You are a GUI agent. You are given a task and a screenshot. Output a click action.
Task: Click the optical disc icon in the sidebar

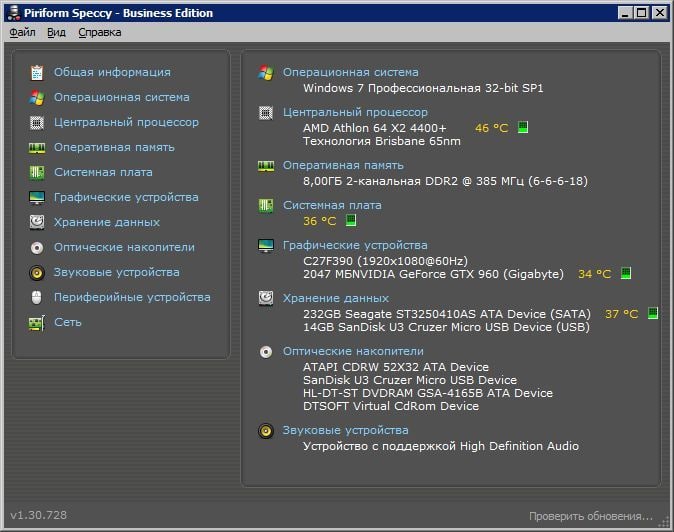pyautogui.click(x=37, y=248)
